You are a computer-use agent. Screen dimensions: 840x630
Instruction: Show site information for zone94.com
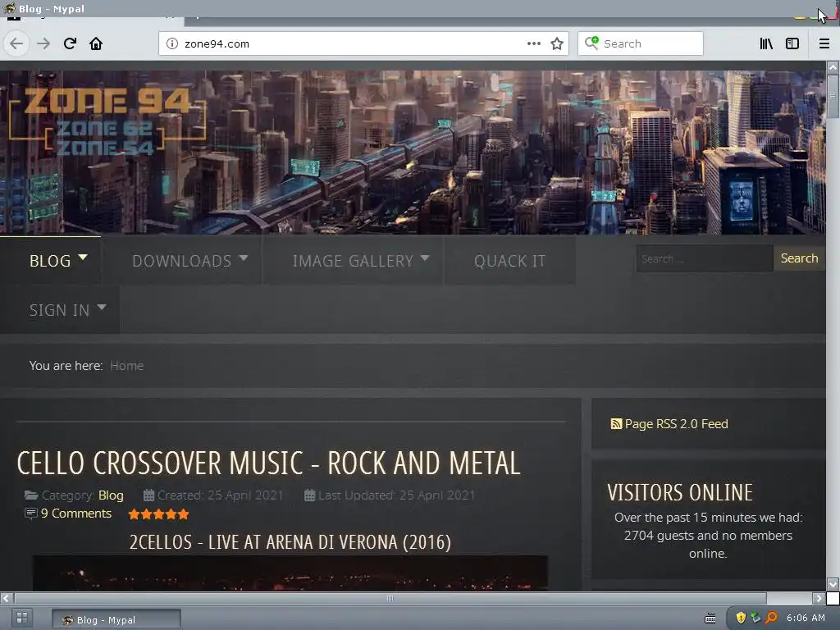[172, 43]
